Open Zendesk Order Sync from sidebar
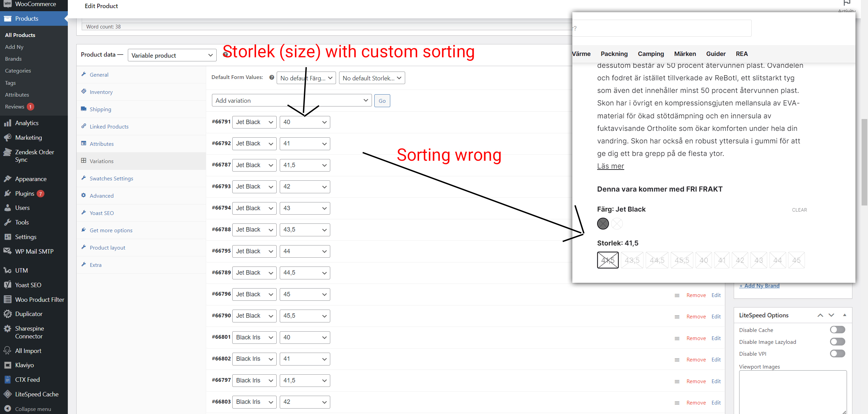This screenshot has height=414, width=868. [35, 156]
